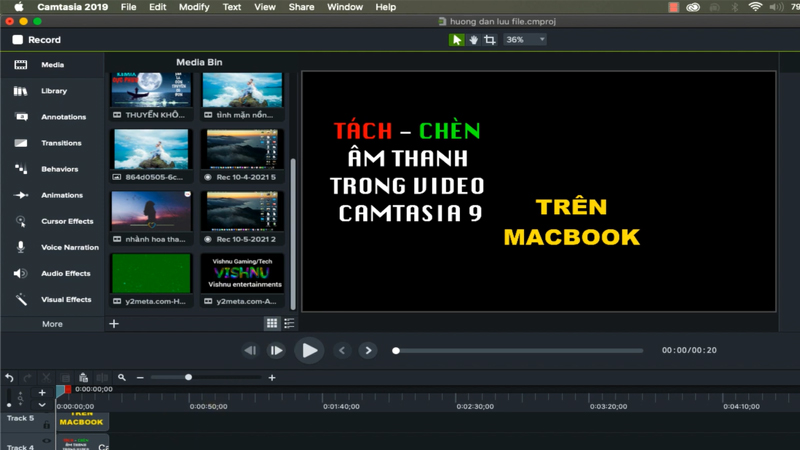
Task: Select the Pan hand tool
Action: [x=473, y=40]
